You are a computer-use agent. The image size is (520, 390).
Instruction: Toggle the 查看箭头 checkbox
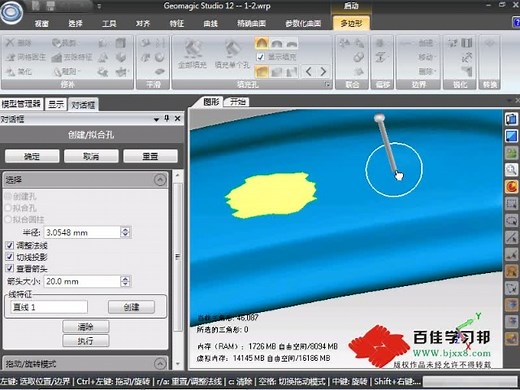coord(10,268)
